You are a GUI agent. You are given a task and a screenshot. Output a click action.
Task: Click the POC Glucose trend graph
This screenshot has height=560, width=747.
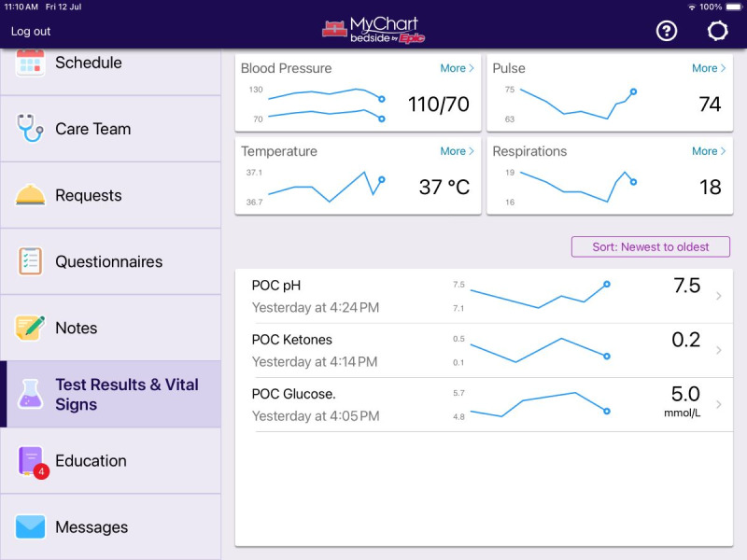(x=541, y=404)
